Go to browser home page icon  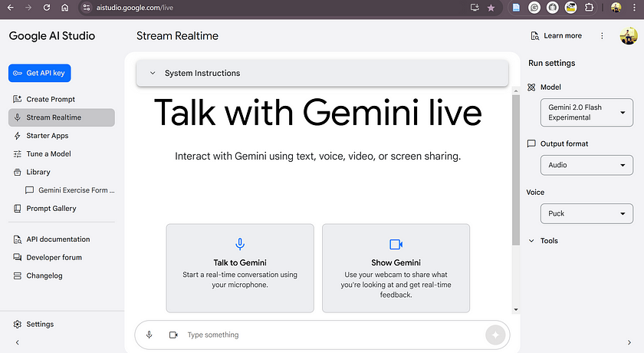(65, 8)
